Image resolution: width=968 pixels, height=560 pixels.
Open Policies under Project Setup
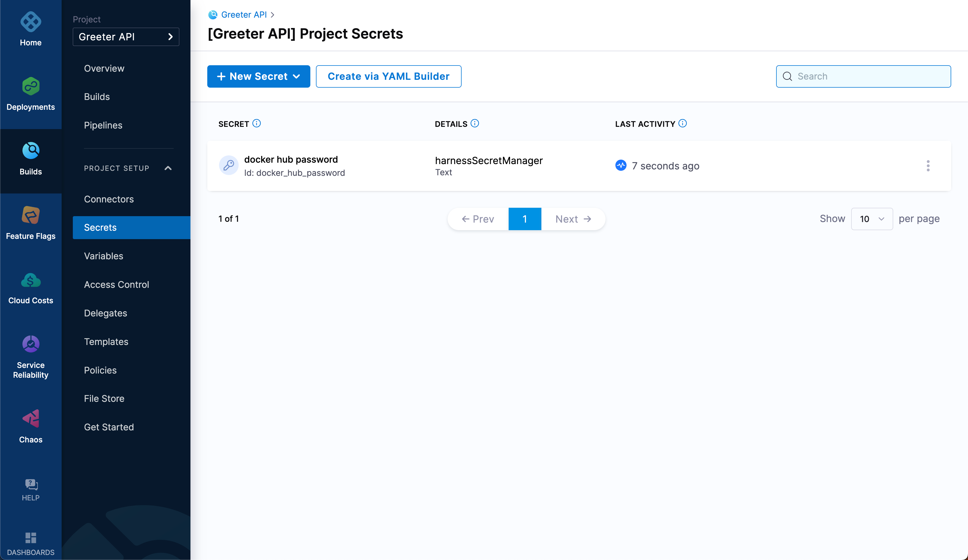[x=100, y=370]
